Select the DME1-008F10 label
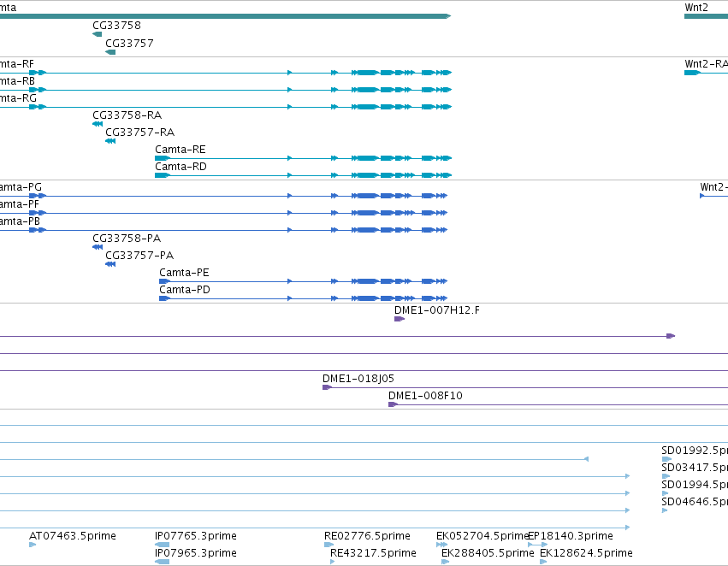The image size is (728, 566). coord(425,396)
